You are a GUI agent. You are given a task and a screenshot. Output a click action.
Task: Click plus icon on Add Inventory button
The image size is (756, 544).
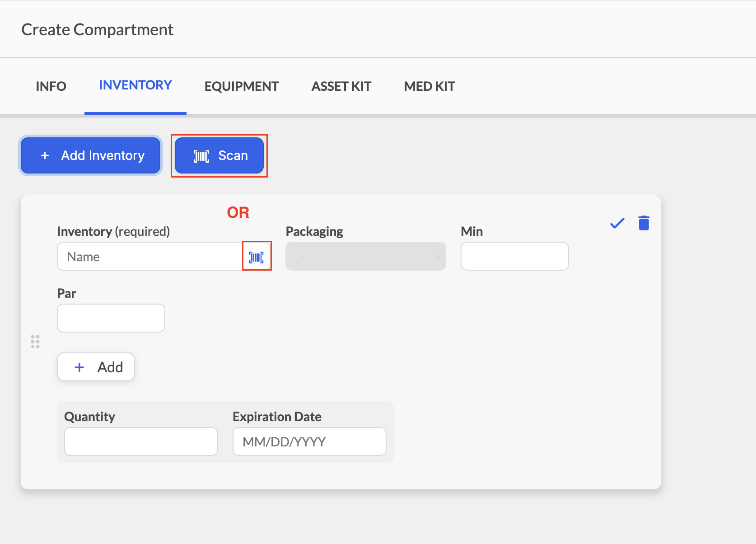click(45, 155)
